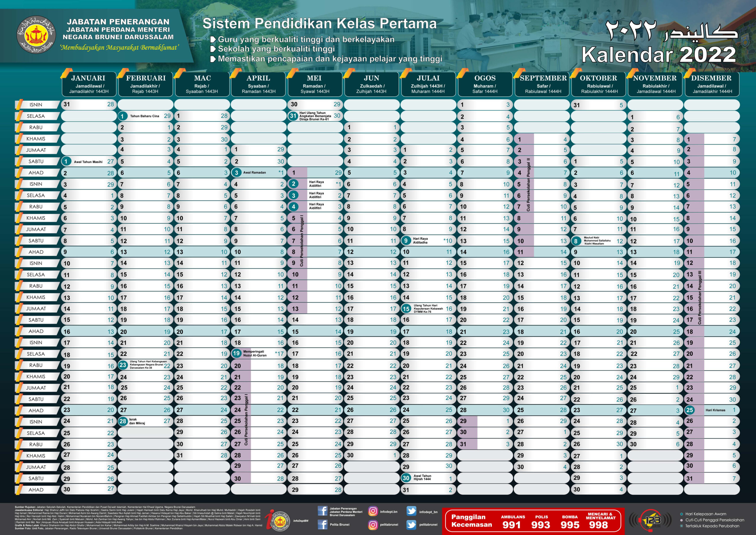756x535 pixels.
Task: Click police emergency number 993
Action: click(541, 525)
